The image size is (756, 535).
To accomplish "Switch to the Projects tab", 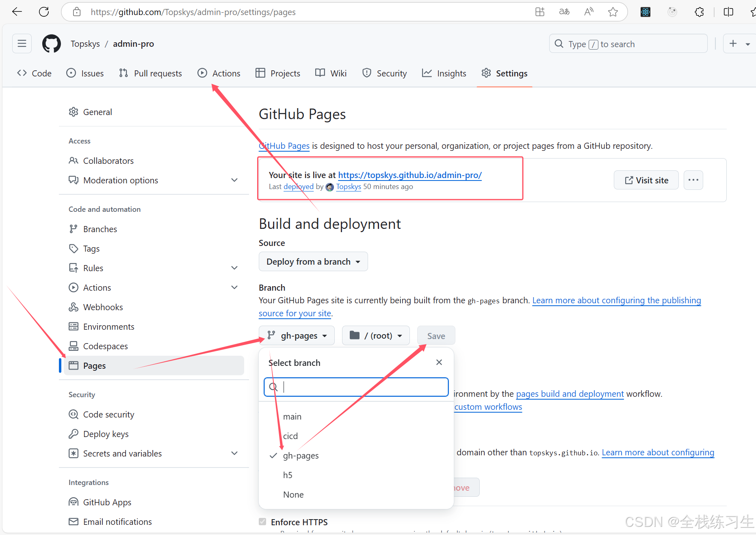I will coord(278,73).
